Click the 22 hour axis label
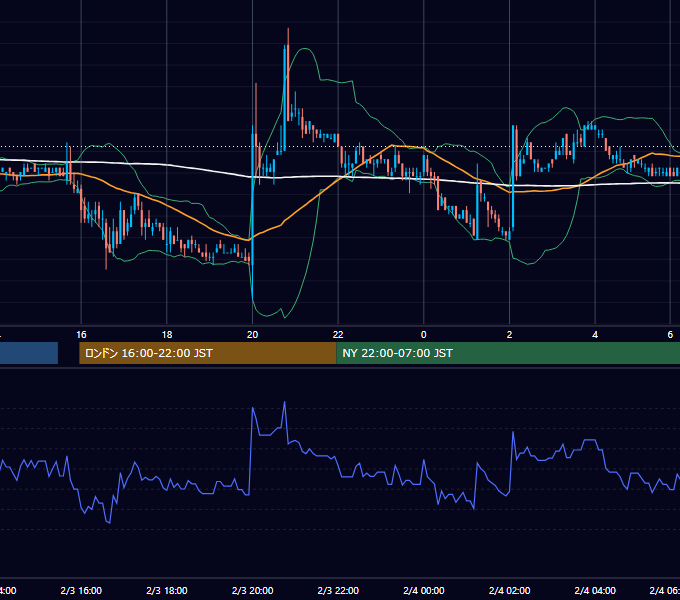 [x=338, y=335]
